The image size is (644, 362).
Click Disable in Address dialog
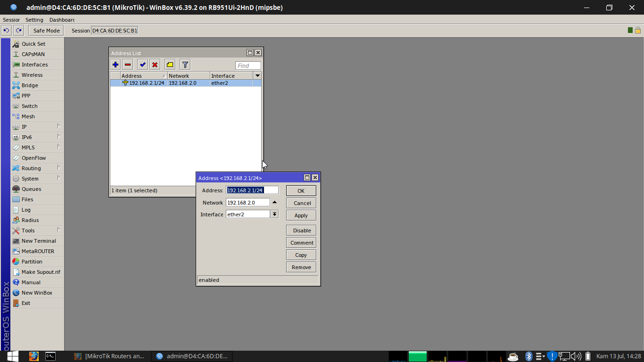(x=301, y=230)
